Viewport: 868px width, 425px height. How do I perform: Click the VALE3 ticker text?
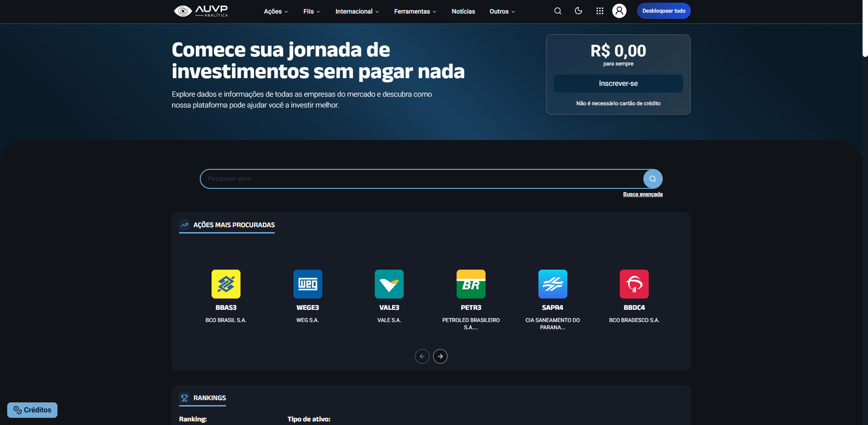point(389,308)
